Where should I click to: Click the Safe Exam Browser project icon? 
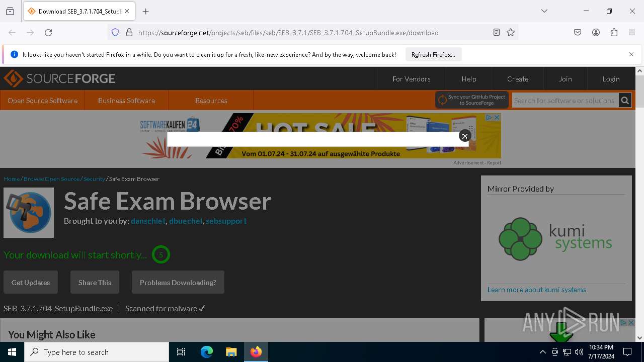pos(29,213)
